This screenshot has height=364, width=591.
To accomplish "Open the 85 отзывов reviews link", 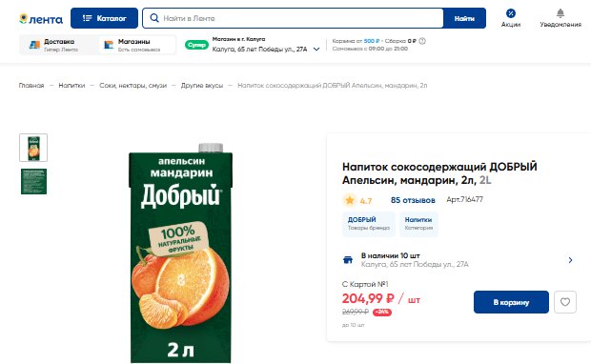I will tap(413, 200).
